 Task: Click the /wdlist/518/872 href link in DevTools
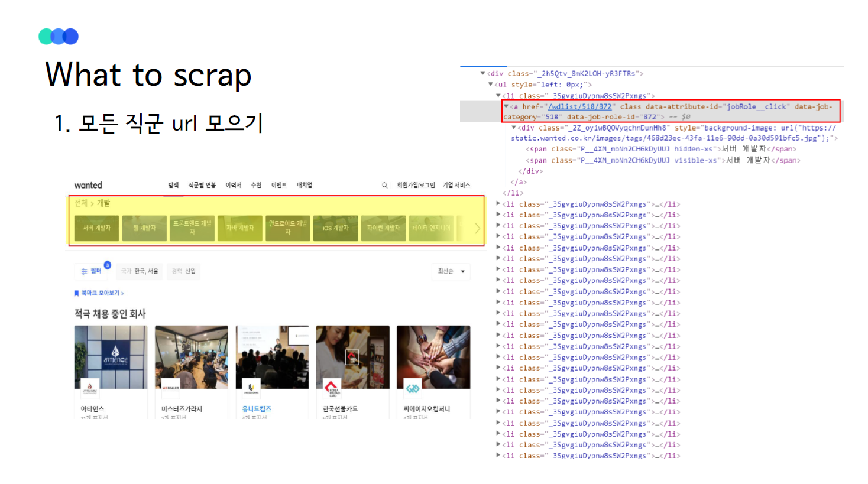pos(579,107)
